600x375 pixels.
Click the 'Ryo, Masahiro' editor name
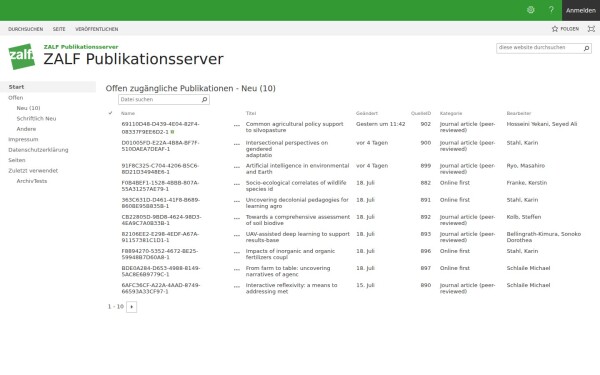coord(526,166)
